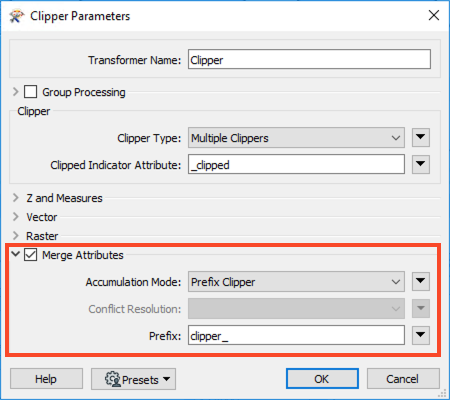Open the Clipper Type dropdown
Viewport: 450px width, 400px height.
coord(296,138)
